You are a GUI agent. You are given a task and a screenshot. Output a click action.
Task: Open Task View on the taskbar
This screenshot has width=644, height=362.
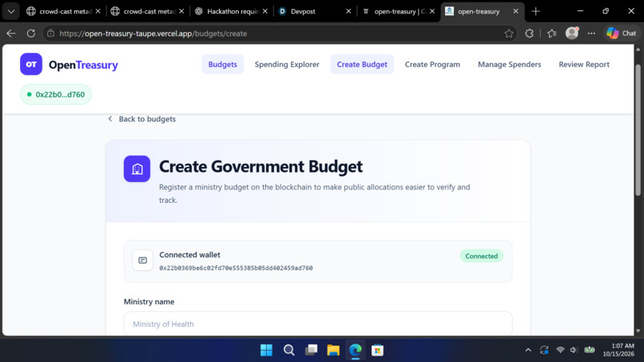point(312,350)
